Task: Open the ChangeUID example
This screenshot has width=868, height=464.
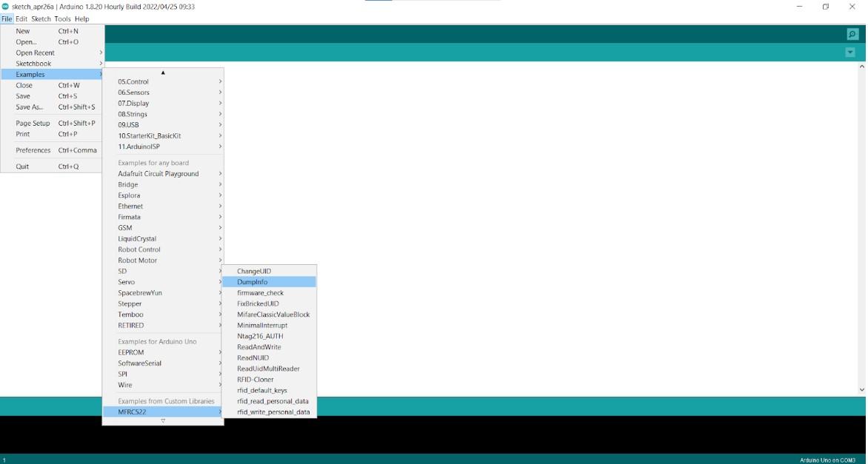Action: [x=269, y=272]
